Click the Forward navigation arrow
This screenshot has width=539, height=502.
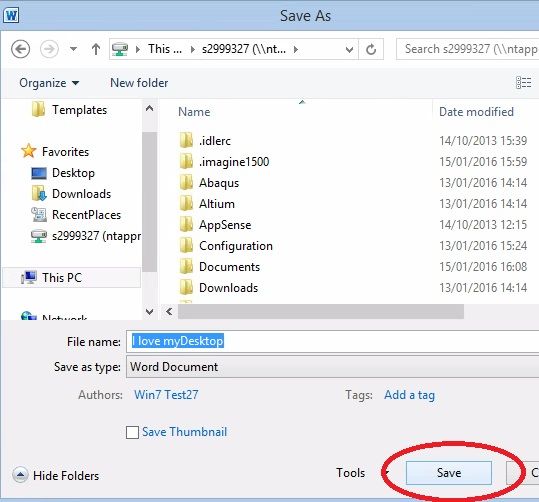pyautogui.click(x=49, y=49)
